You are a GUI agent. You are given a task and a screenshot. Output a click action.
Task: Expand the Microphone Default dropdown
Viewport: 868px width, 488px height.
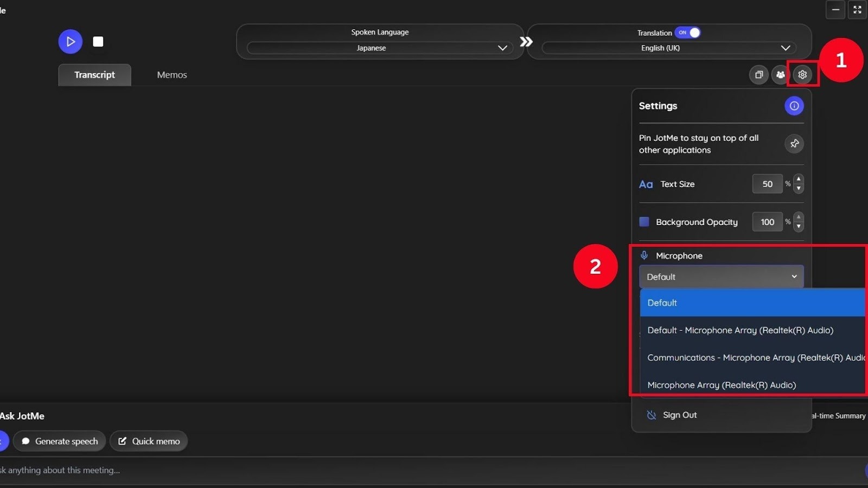point(721,277)
